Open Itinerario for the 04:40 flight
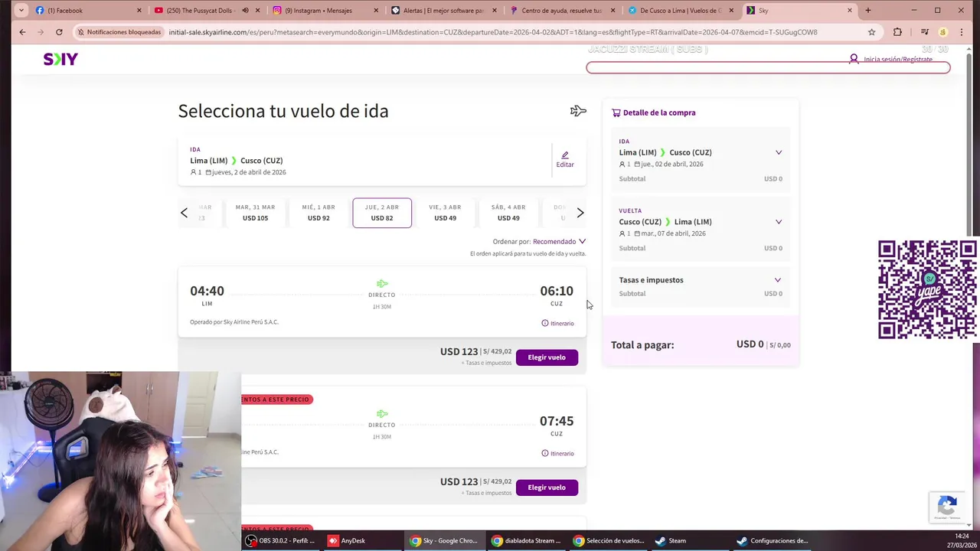 (557, 323)
